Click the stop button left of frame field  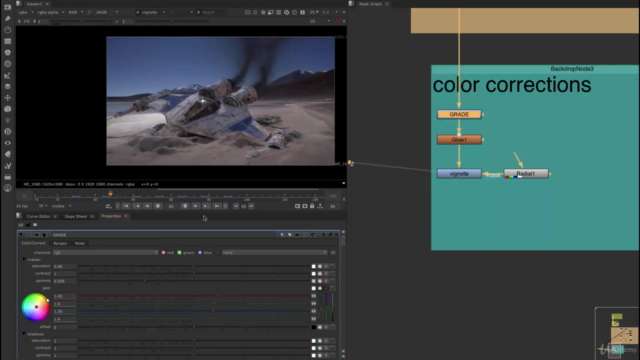158,206
